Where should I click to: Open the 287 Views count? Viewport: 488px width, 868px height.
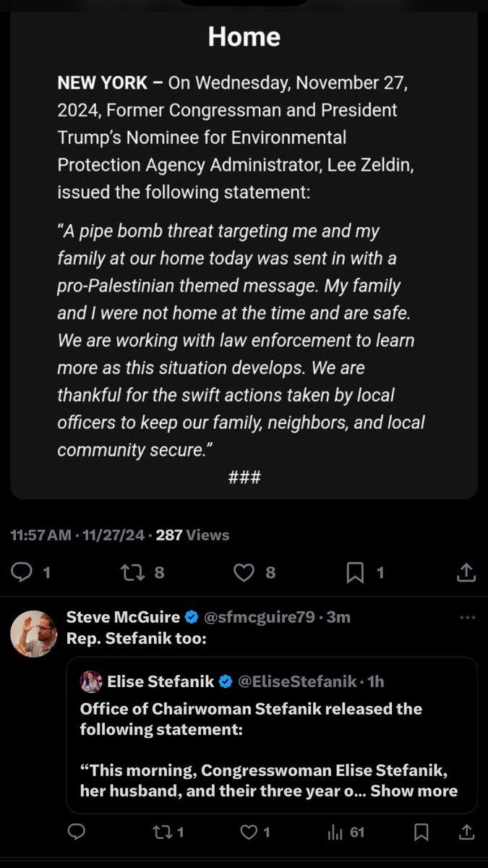tap(192, 535)
